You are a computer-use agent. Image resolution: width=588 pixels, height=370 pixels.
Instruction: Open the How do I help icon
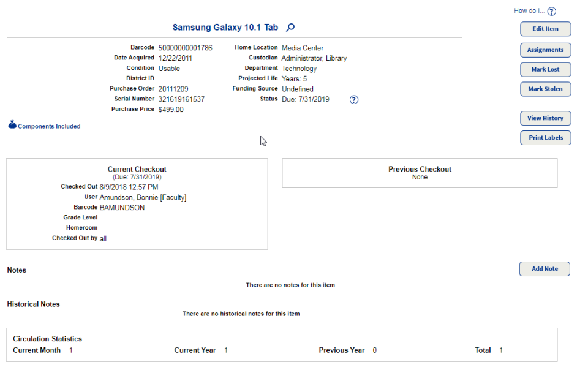coord(551,11)
